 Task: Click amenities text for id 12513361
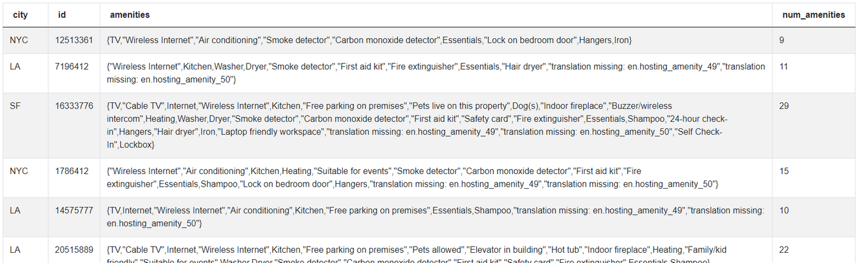369,40
